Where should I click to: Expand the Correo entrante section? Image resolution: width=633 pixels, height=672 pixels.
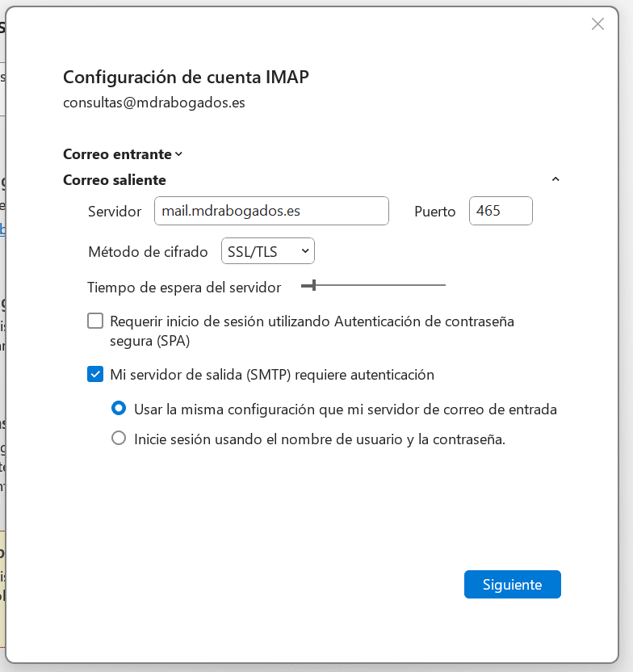[123, 154]
